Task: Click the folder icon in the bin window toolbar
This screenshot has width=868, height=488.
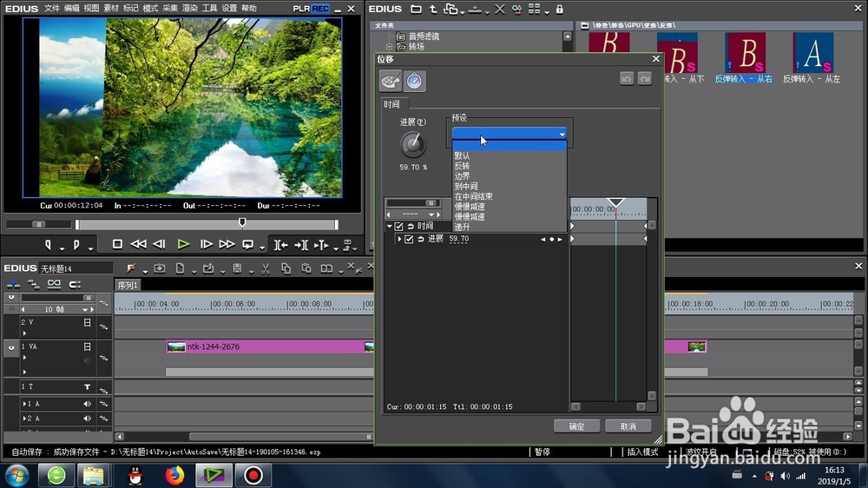Action: point(416,9)
